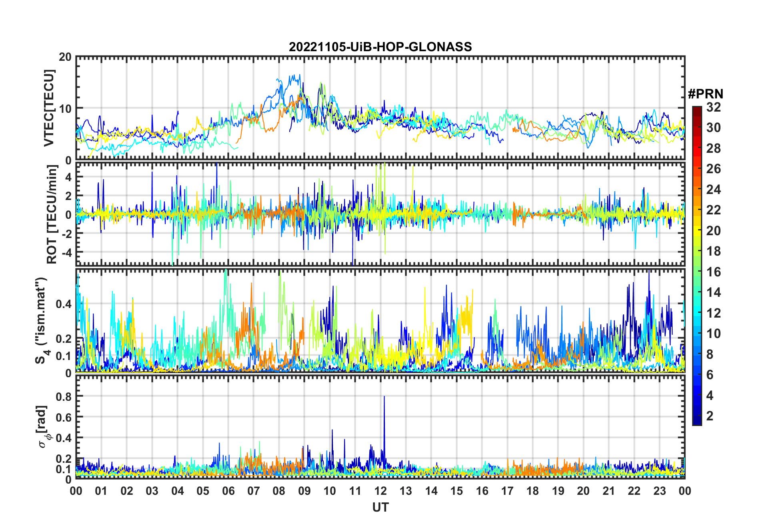Click colorbar tick label 2
Viewport: 761px width, 532px height.
710,416
